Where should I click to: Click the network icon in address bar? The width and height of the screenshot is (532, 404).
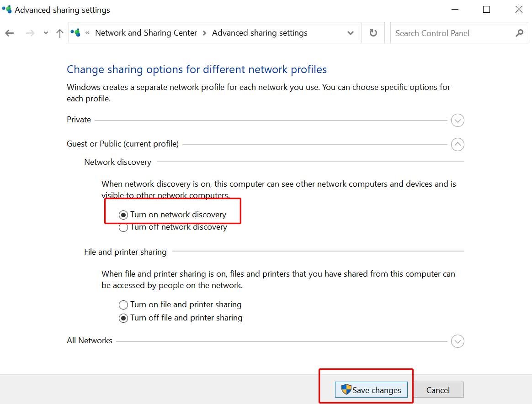coord(75,32)
